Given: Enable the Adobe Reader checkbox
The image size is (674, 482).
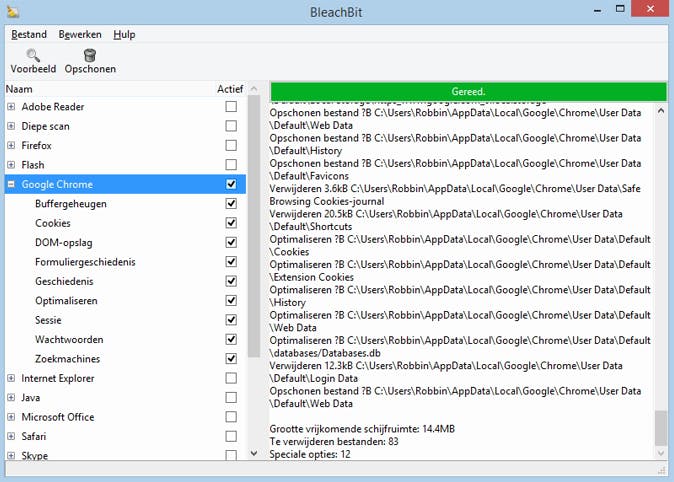Looking at the screenshot, I should [x=231, y=106].
